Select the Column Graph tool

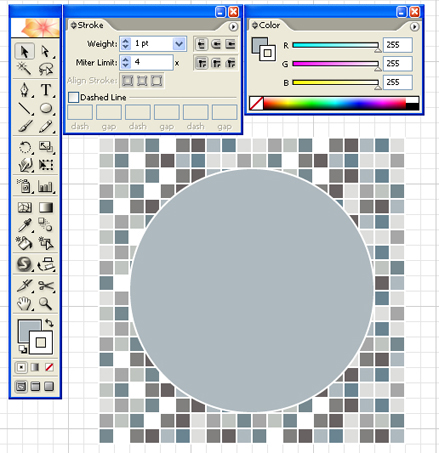[x=46, y=186]
